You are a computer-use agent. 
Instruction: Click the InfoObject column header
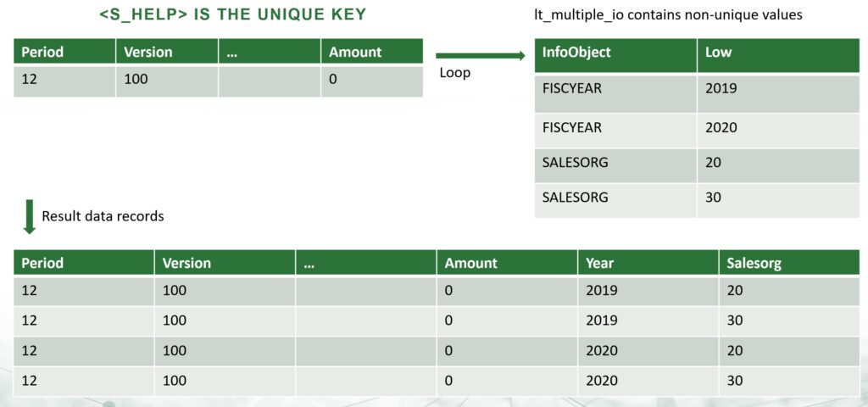[576, 53]
